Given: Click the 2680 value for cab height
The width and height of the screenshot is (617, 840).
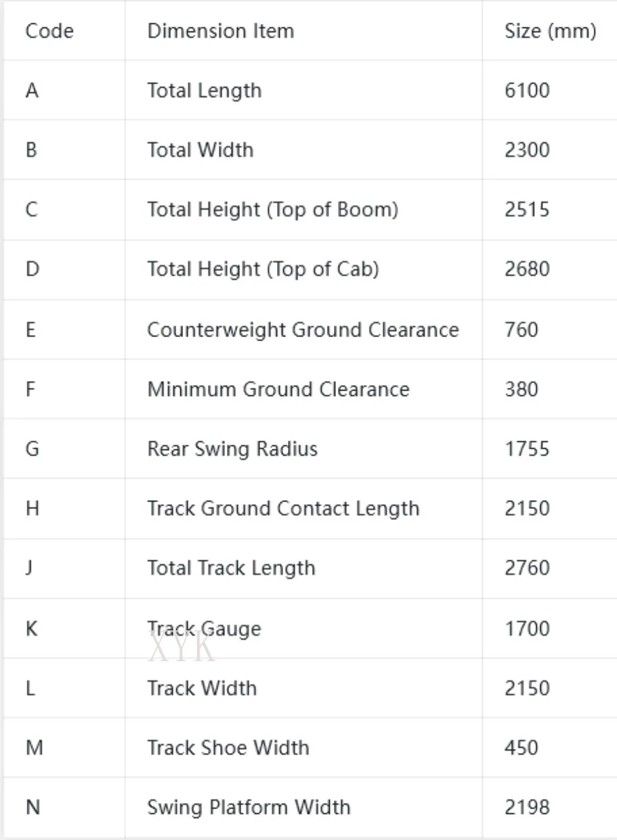Looking at the screenshot, I should point(527,269).
